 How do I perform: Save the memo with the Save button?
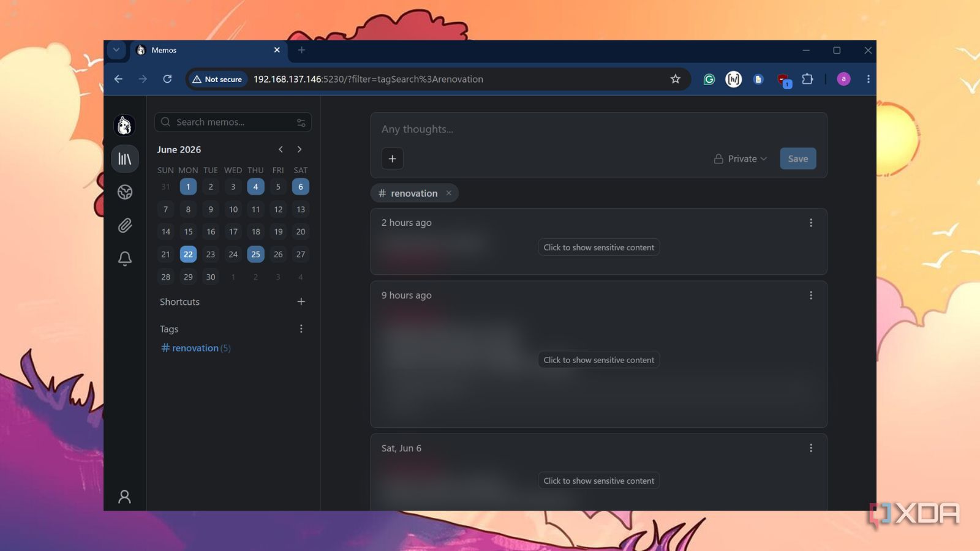click(x=797, y=159)
